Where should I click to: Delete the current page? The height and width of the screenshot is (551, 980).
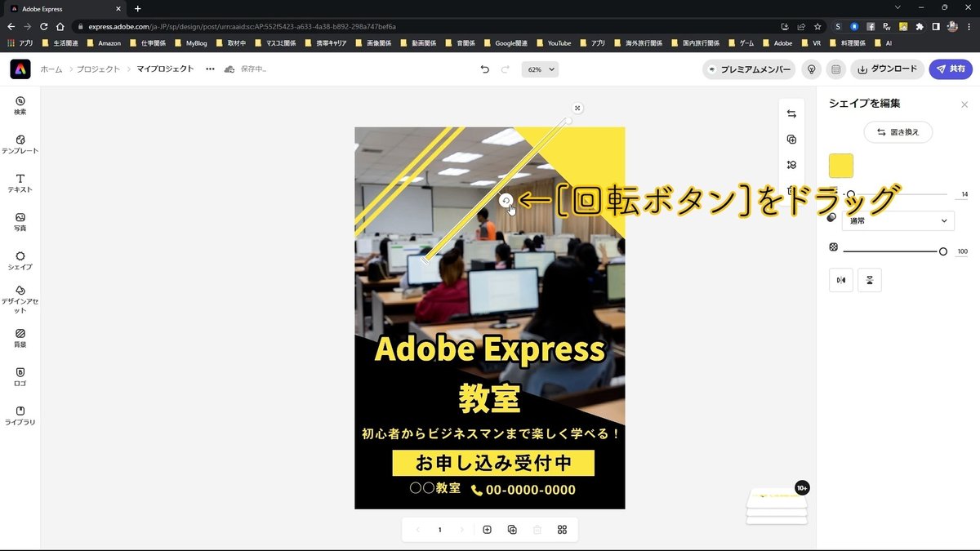pos(537,530)
